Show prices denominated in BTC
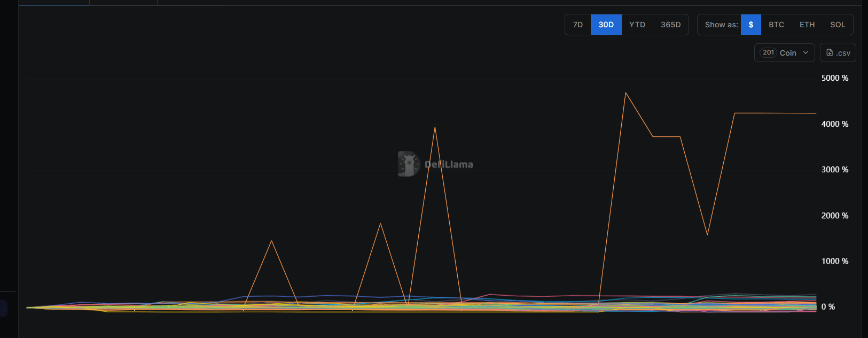Screen dimensions: 868x338 (x=776, y=25)
